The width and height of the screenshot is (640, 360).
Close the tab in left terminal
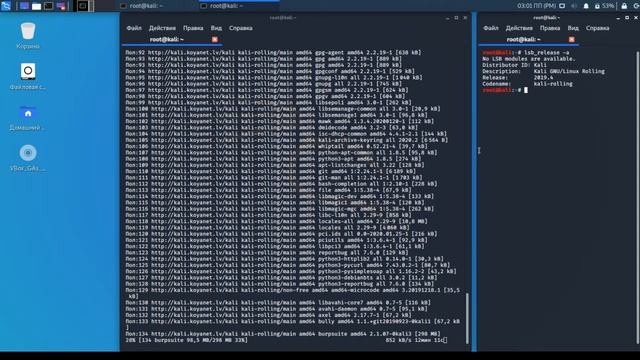[215, 40]
